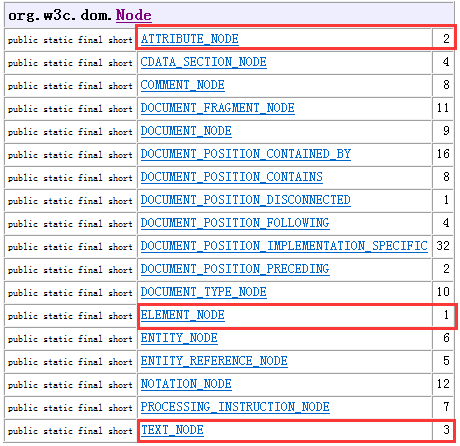Open DOCUMENT_FRAGMENT_NODE link

(218, 108)
